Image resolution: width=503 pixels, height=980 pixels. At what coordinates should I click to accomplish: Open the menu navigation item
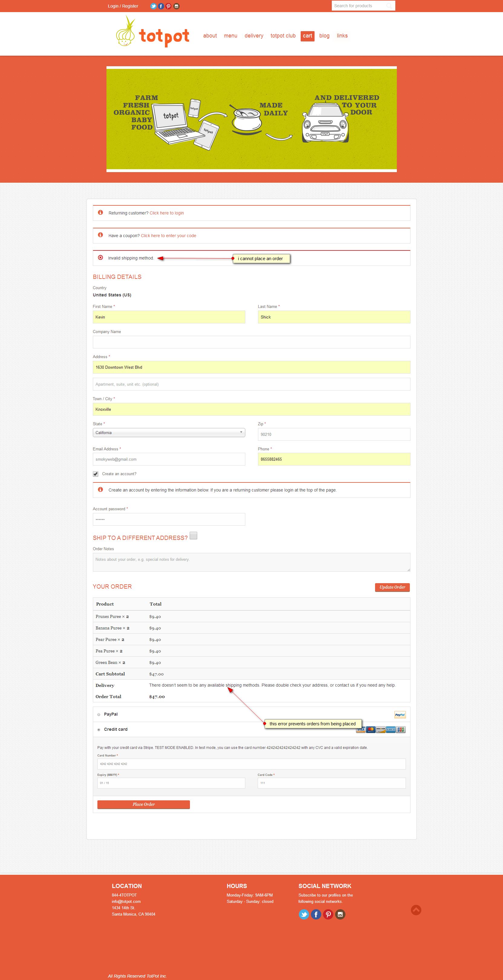(x=230, y=36)
